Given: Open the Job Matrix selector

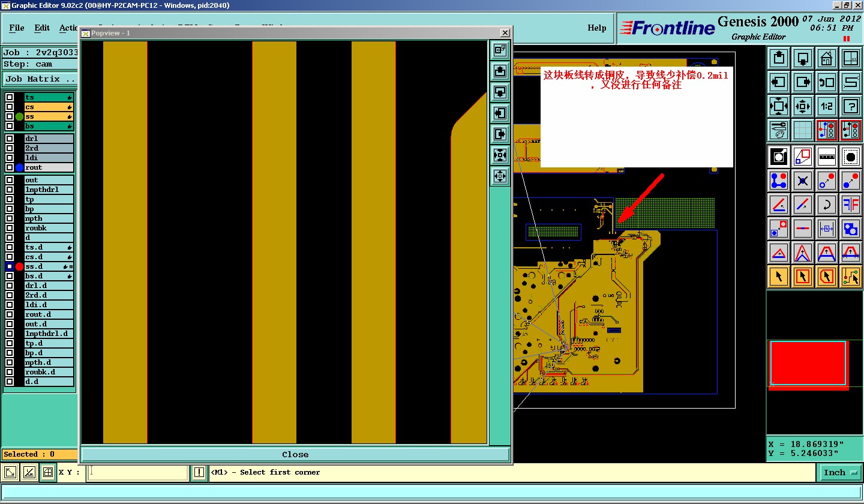Looking at the screenshot, I should (40, 79).
